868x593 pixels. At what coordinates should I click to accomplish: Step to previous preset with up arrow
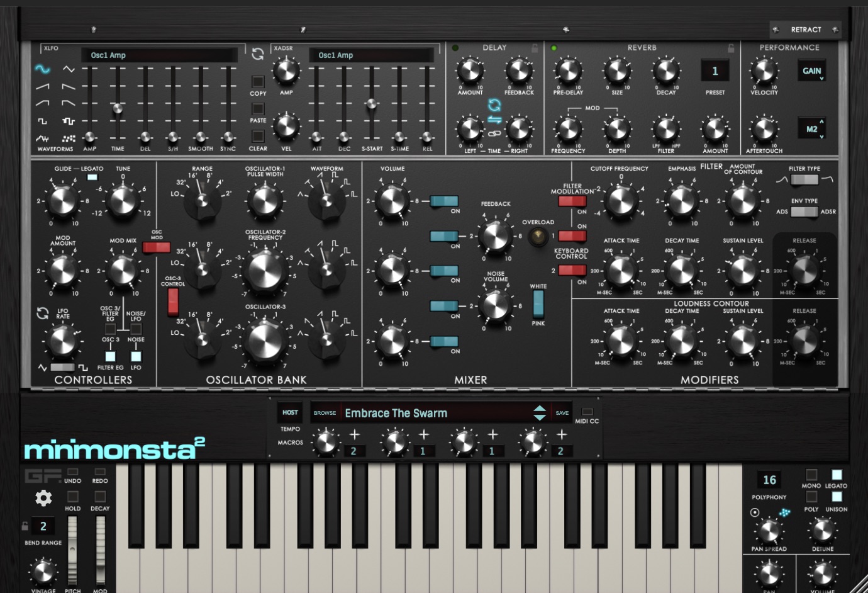click(x=540, y=409)
